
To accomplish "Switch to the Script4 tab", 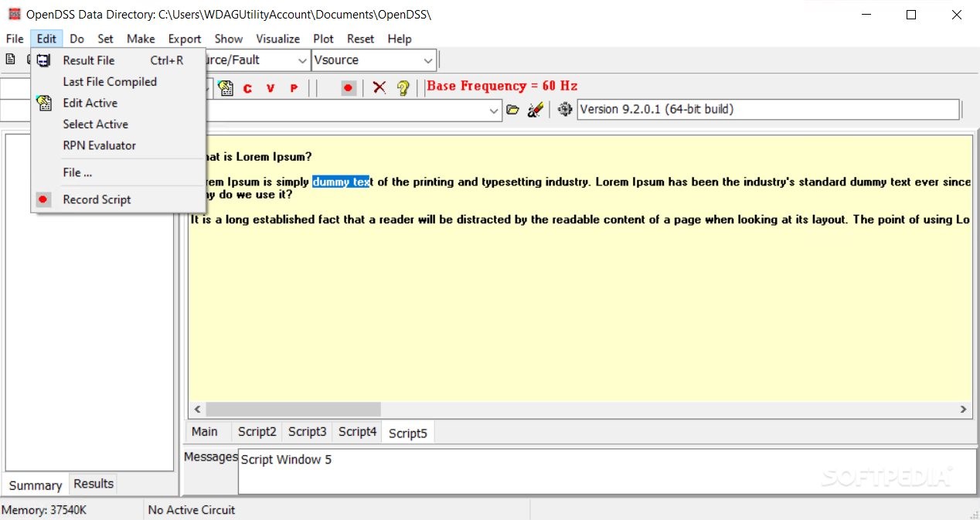I will coord(358,432).
